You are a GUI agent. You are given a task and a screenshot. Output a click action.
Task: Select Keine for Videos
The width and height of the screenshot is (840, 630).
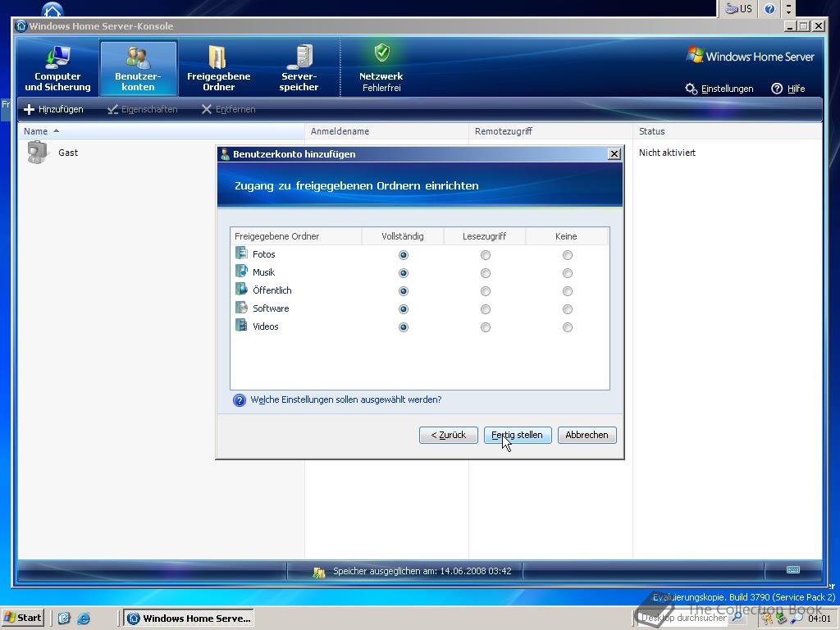click(x=568, y=327)
